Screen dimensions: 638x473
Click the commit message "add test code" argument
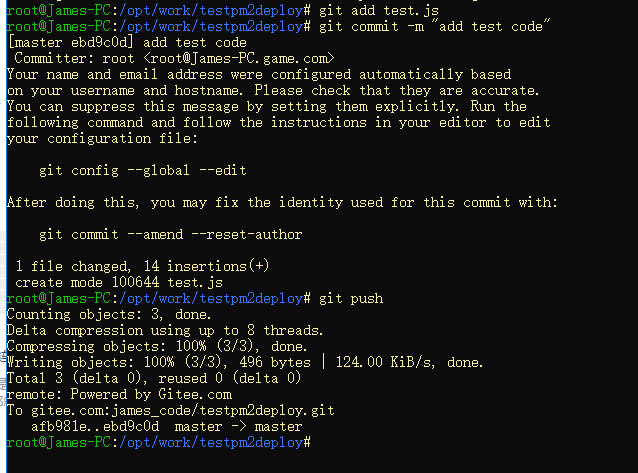pyautogui.click(x=491, y=26)
